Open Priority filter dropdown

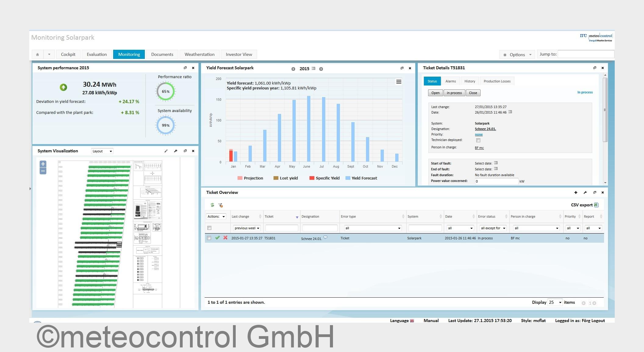point(573,228)
